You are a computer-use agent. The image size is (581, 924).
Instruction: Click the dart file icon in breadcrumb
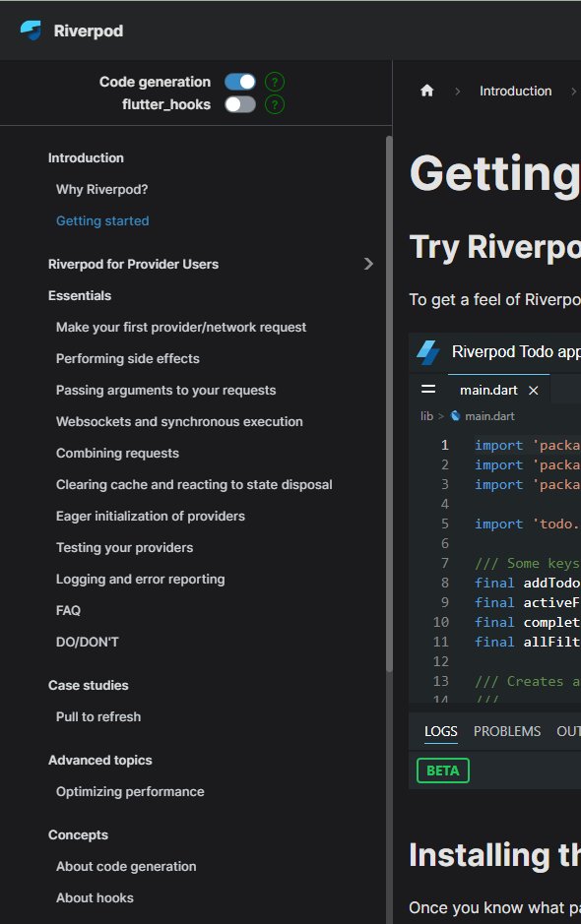tap(455, 416)
